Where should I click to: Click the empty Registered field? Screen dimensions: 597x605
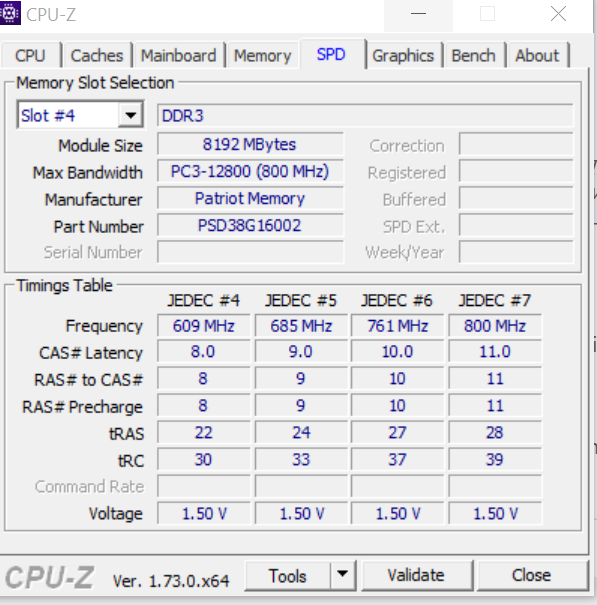coord(516,171)
